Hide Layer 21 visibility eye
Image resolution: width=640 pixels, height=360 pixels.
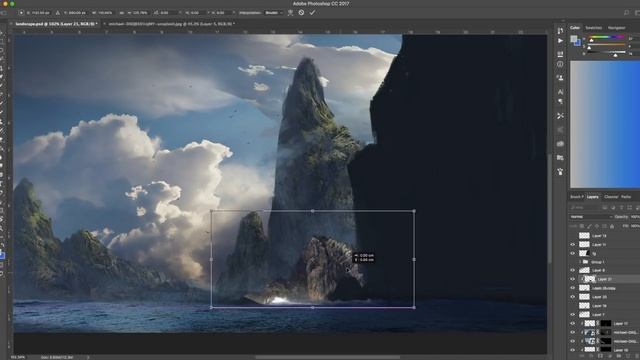[x=573, y=279]
